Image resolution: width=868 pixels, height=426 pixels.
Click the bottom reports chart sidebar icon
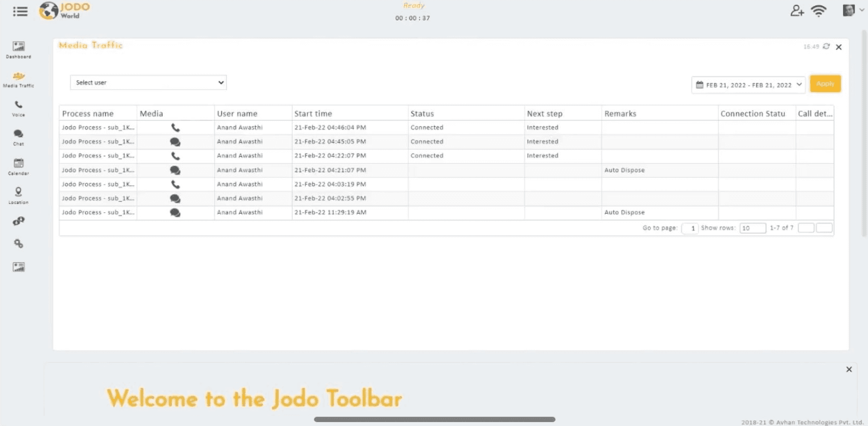click(x=18, y=267)
